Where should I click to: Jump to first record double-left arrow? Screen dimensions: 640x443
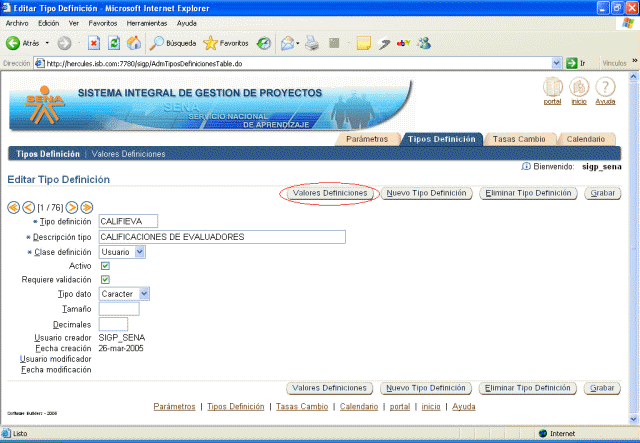click(x=13, y=207)
